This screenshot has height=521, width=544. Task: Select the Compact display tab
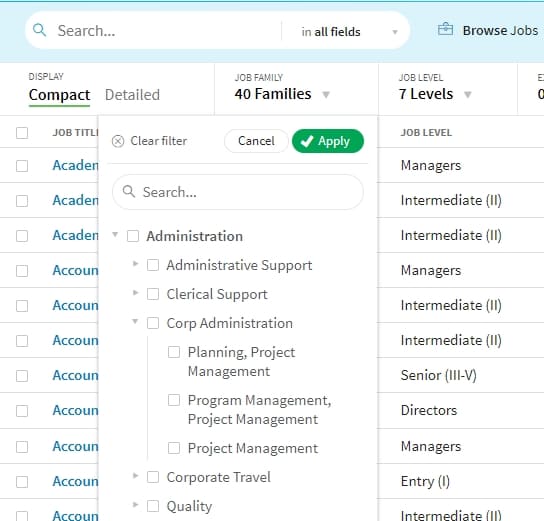tap(59, 95)
